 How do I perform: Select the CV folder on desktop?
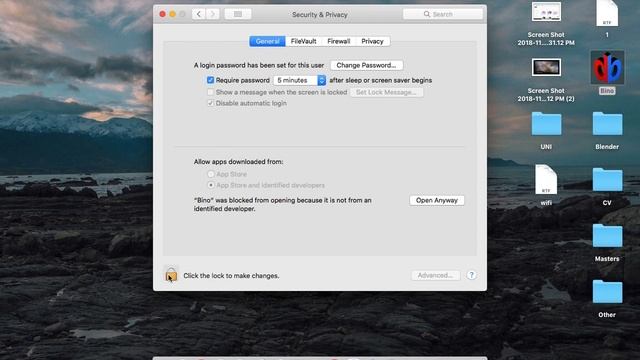(607, 180)
